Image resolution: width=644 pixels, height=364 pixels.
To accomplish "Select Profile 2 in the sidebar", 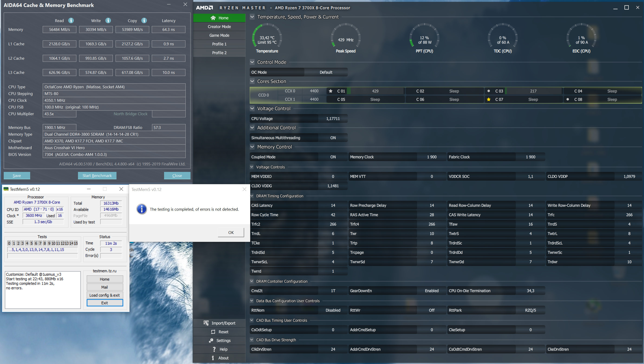I will (219, 53).
